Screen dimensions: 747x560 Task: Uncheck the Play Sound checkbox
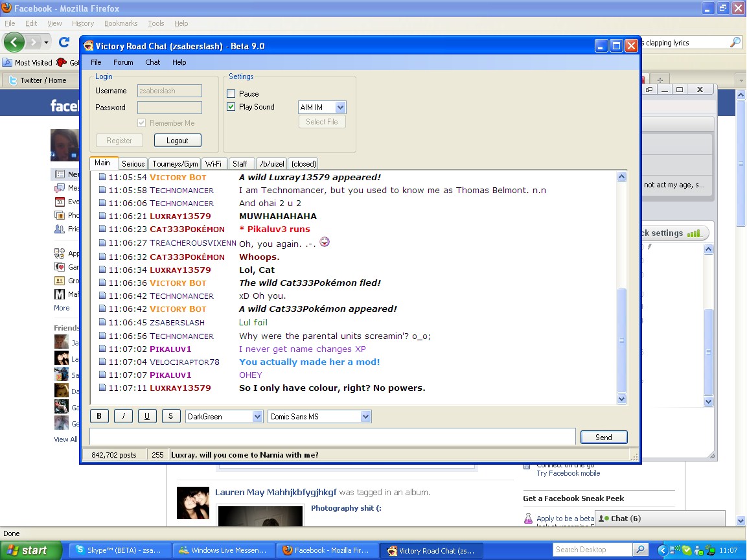pyautogui.click(x=231, y=107)
